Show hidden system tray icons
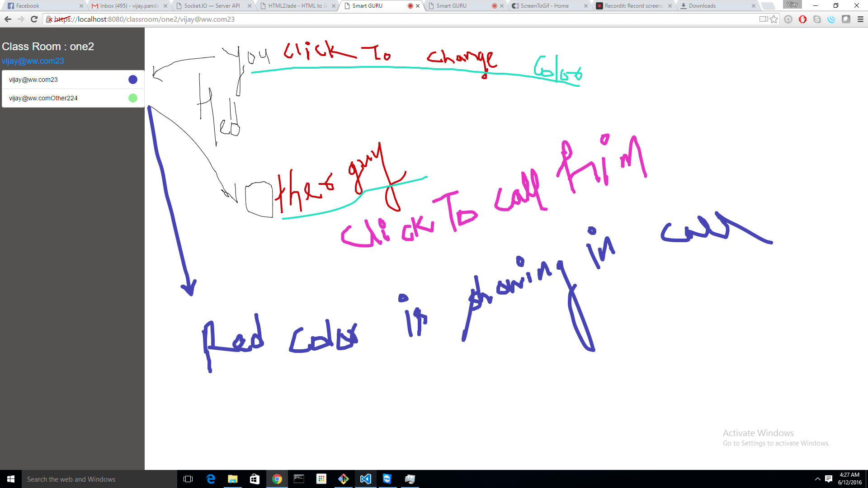This screenshot has height=488, width=868. (817, 479)
